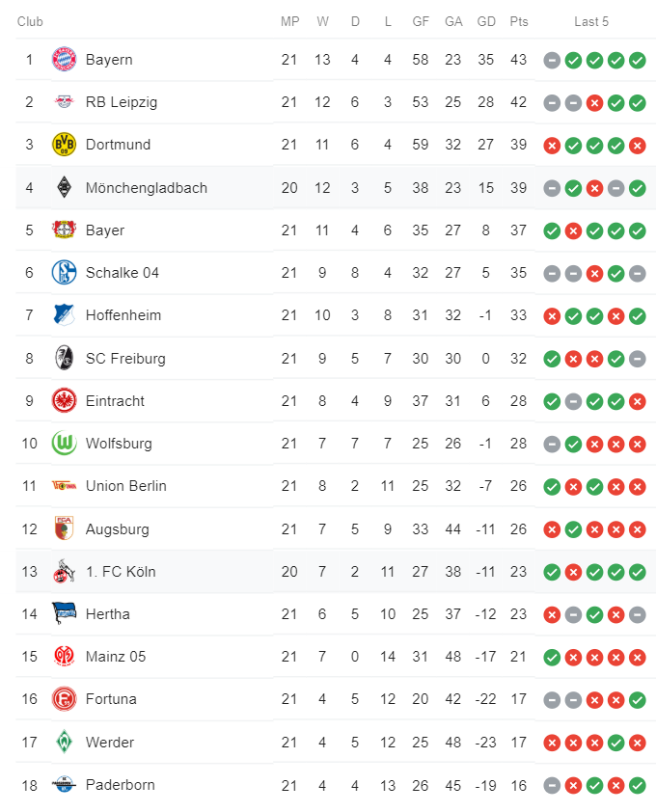Screen dimensions: 656x812
Task: Click the Last 5 column header
Action: (591, 22)
